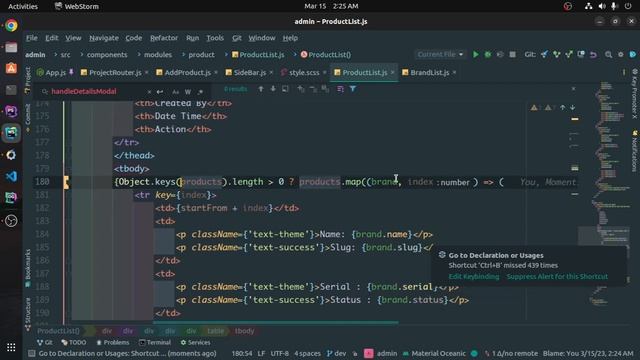Open Search Everywhere magnifier in toolbar
Image resolution: width=640 pixels, height=360 pixels.
click(x=608, y=54)
